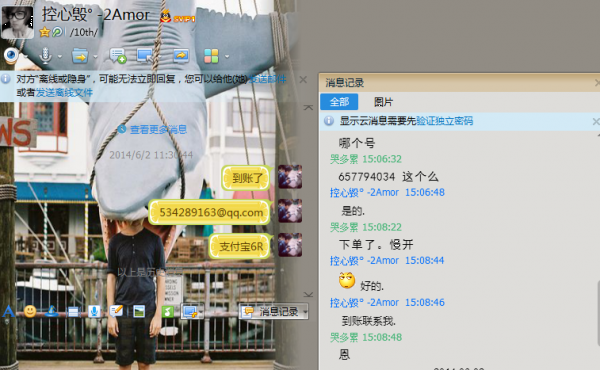
Task: Expand the 消息记录 dropdown arrow
Action: pos(305,312)
